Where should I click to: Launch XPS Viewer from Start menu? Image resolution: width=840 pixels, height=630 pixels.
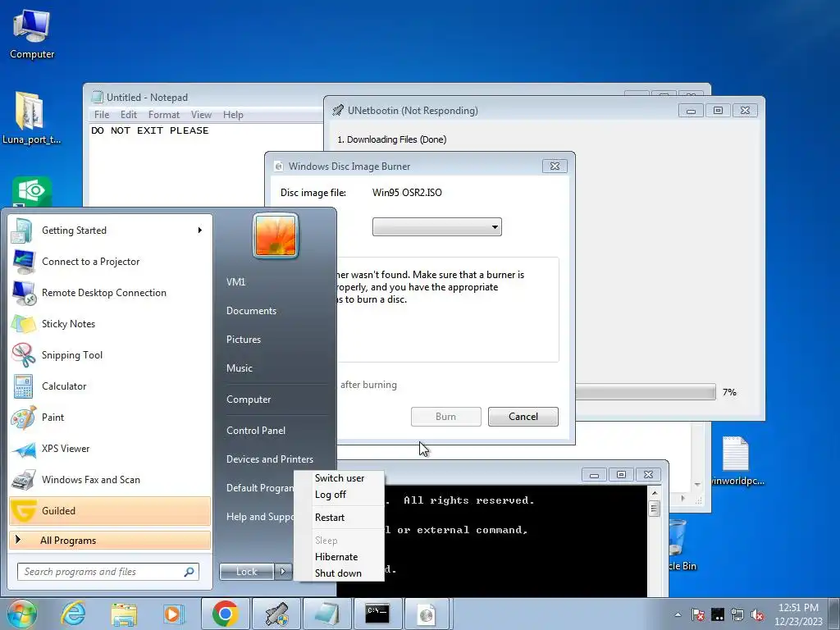[x=110, y=449]
